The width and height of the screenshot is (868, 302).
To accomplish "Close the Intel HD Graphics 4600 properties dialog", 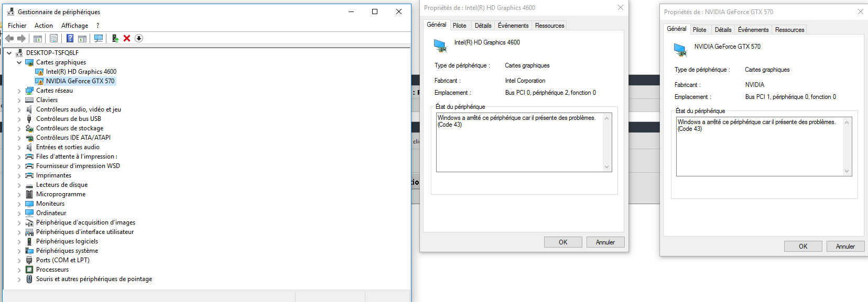I will (621, 7).
